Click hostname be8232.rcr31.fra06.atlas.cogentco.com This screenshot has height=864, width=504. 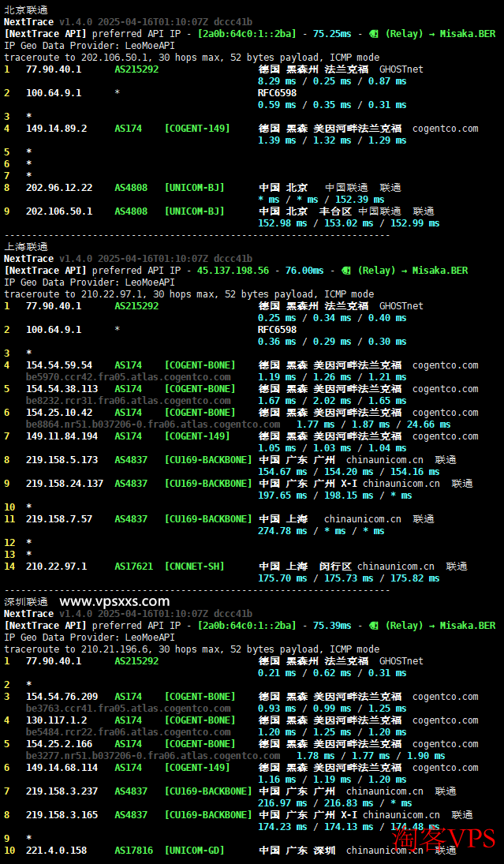[129, 401]
